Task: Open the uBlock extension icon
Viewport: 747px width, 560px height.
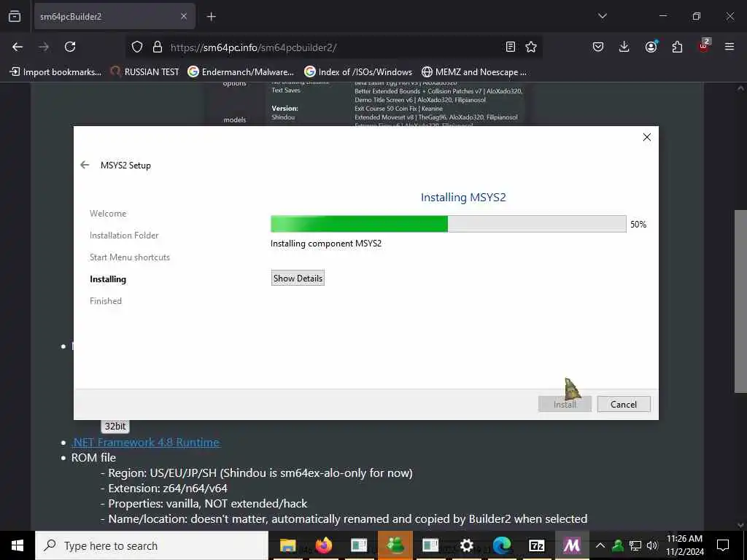Action: pos(704,46)
